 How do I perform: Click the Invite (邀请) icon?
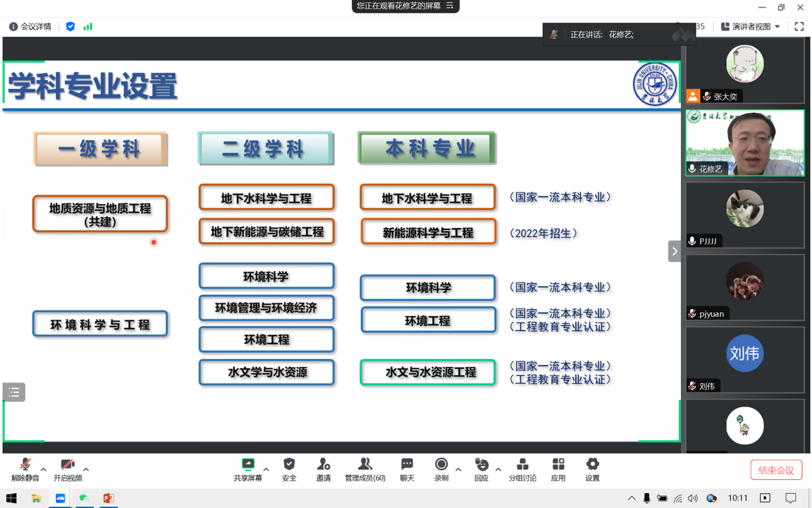coord(323,465)
